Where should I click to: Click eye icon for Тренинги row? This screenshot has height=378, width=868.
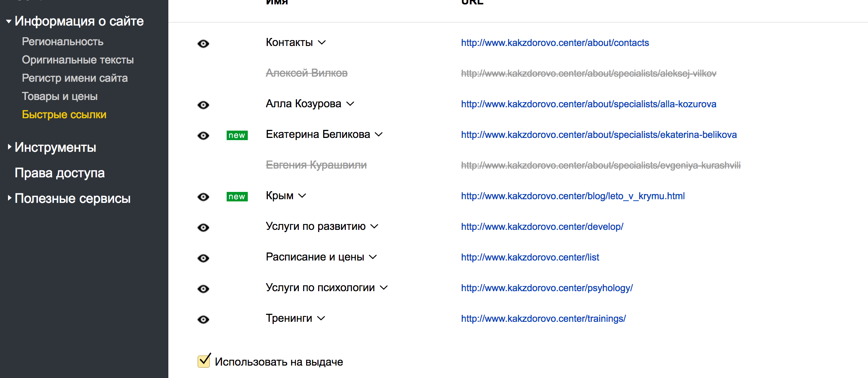(x=203, y=320)
